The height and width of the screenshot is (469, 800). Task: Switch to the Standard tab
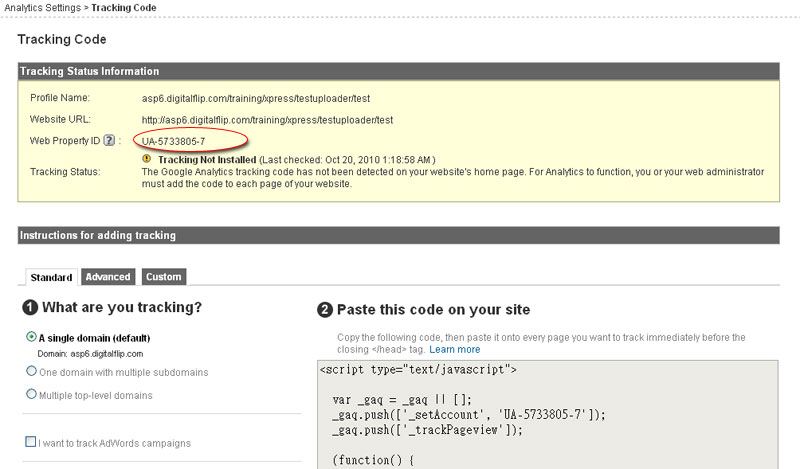pos(51,277)
